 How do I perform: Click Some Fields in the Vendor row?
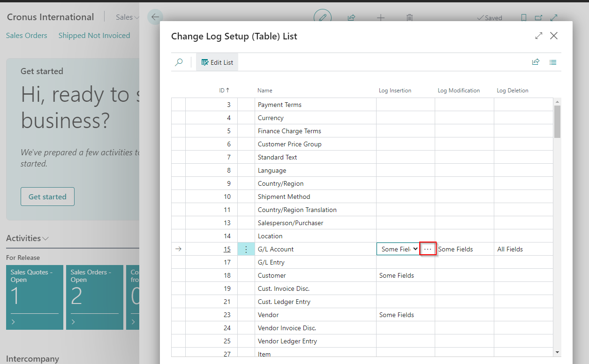[397, 315]
